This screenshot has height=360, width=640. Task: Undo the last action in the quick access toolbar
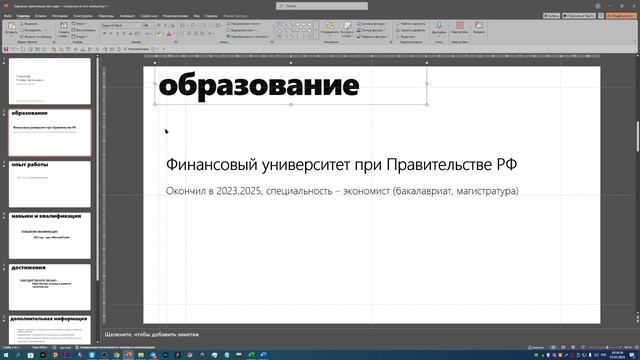point(13,49)
